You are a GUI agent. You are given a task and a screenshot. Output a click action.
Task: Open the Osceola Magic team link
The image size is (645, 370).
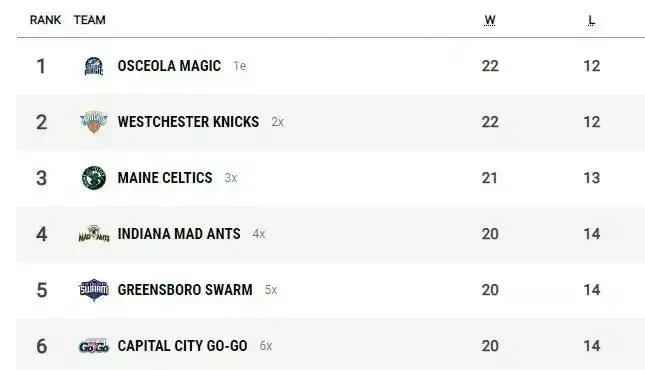click(169, 66)
